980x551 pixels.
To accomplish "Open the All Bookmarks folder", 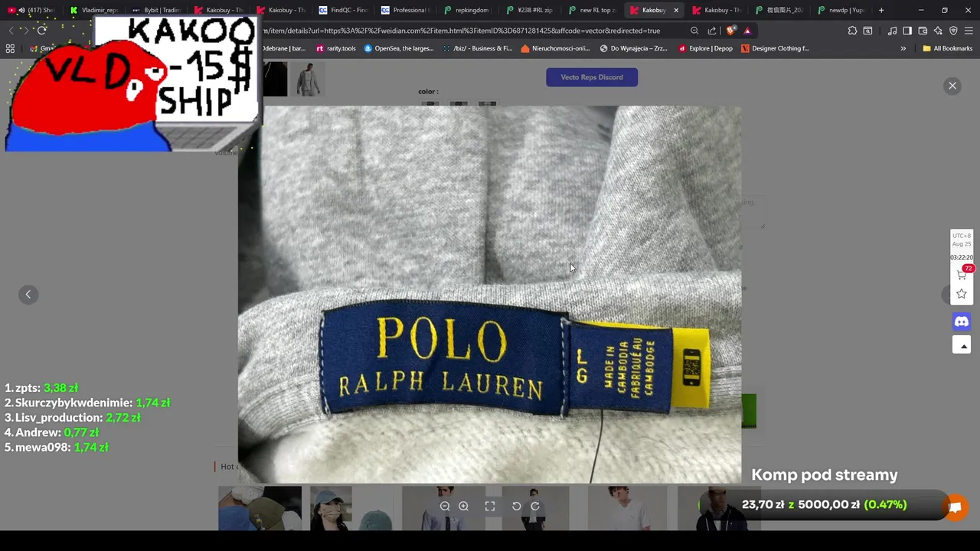I will click(947, 48).
